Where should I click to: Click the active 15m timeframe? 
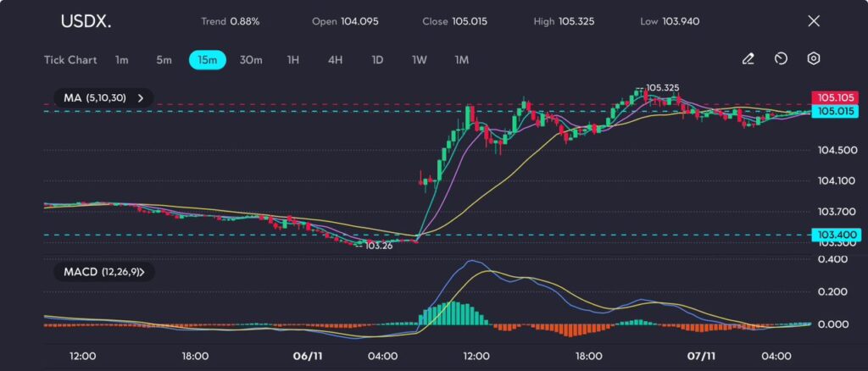point(207,60)
